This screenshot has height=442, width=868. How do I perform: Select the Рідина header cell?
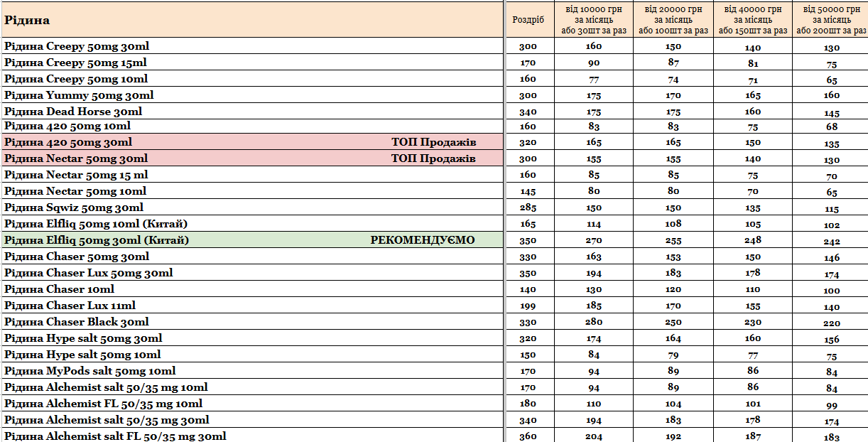(x=252, y=20)
